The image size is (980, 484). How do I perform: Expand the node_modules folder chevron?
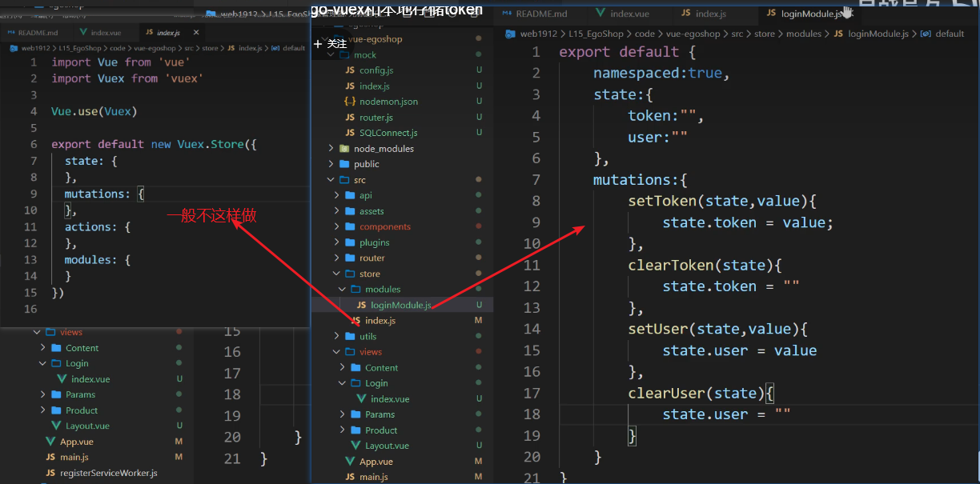pos(331,149)
